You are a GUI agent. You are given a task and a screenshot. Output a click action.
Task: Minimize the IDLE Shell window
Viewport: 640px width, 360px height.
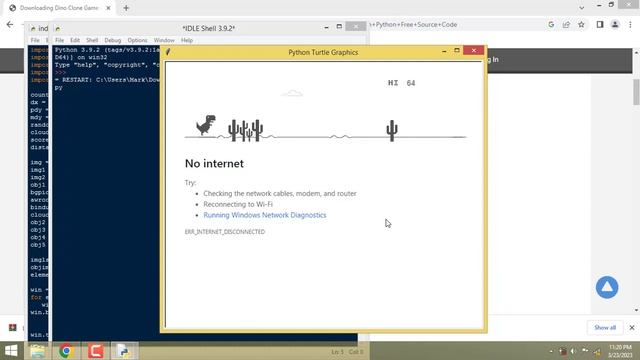[x=327, y=27]
